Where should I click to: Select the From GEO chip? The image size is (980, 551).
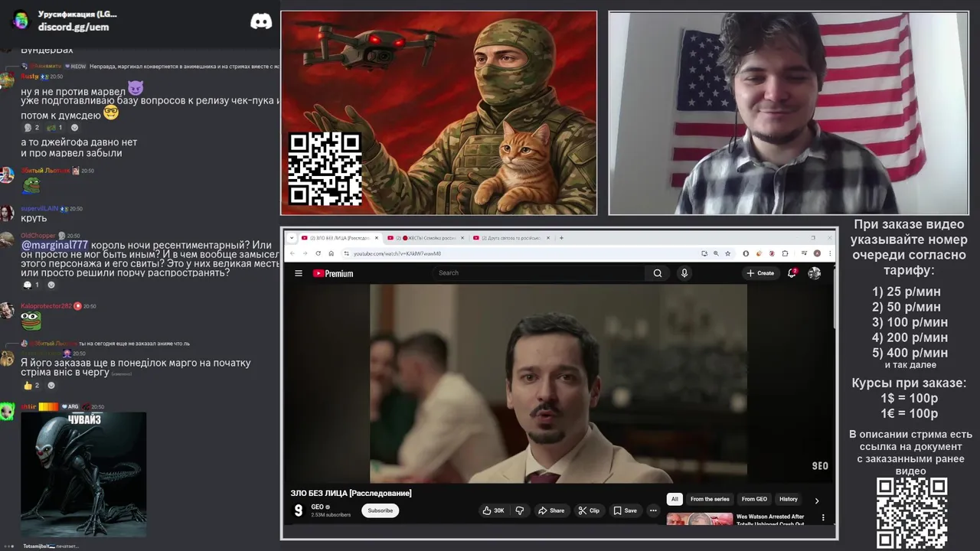(754, 499)
